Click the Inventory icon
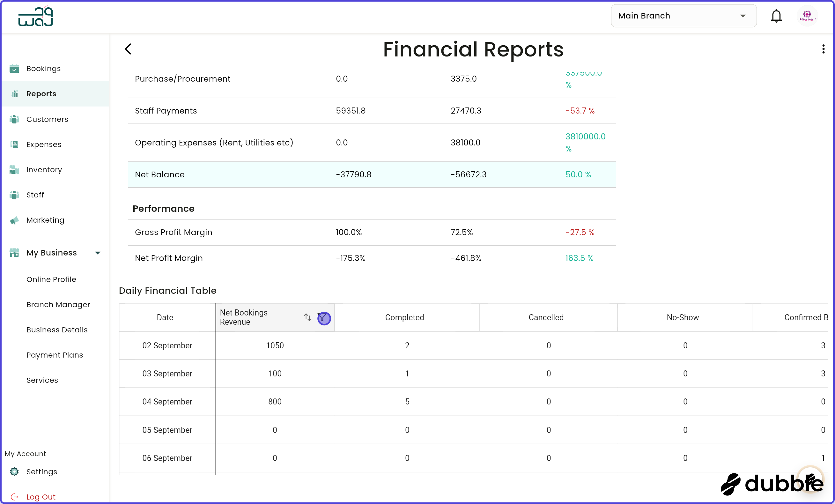The width and height of the screenshot is (835, 504). pos(14,169)
